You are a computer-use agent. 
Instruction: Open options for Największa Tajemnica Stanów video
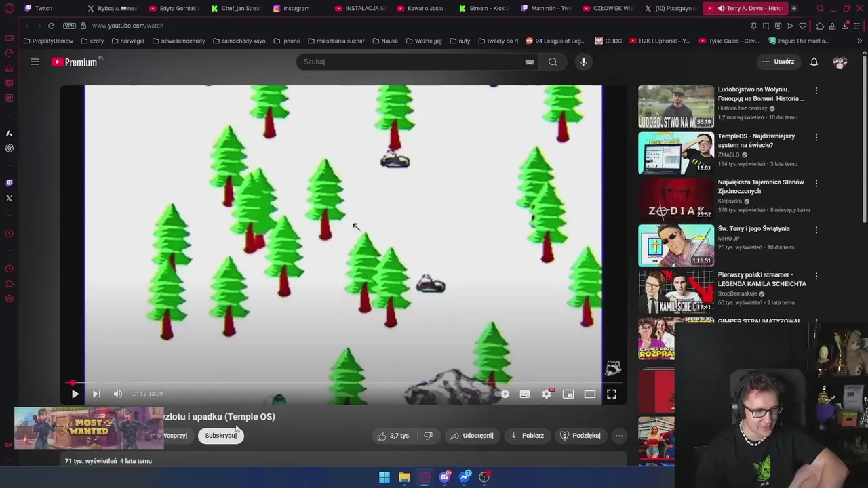816,184
